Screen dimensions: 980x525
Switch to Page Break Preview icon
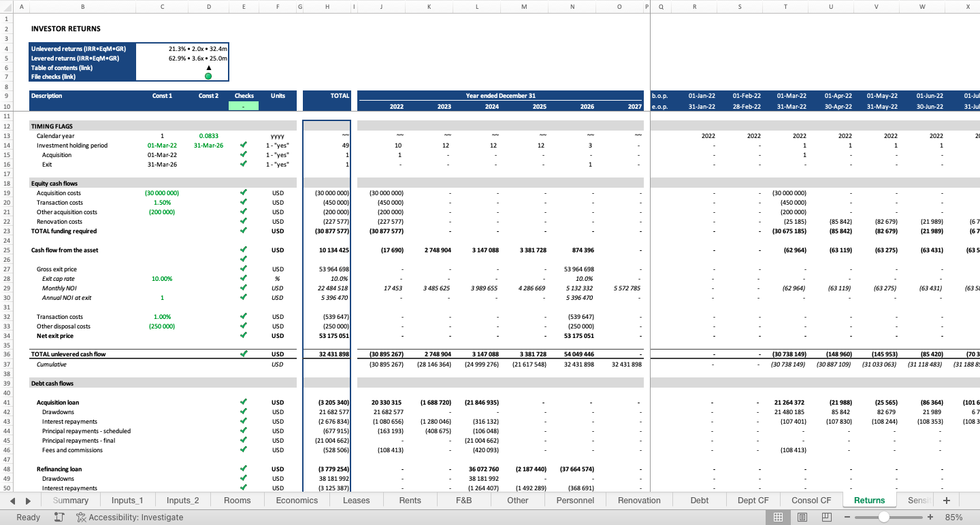(827, 518)
